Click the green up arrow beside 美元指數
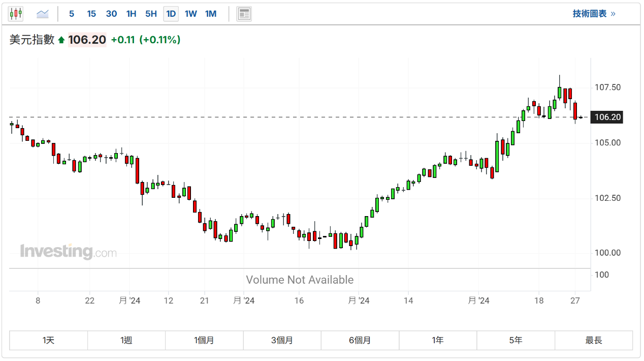644x361 pixels. click(x=61, y=40)
